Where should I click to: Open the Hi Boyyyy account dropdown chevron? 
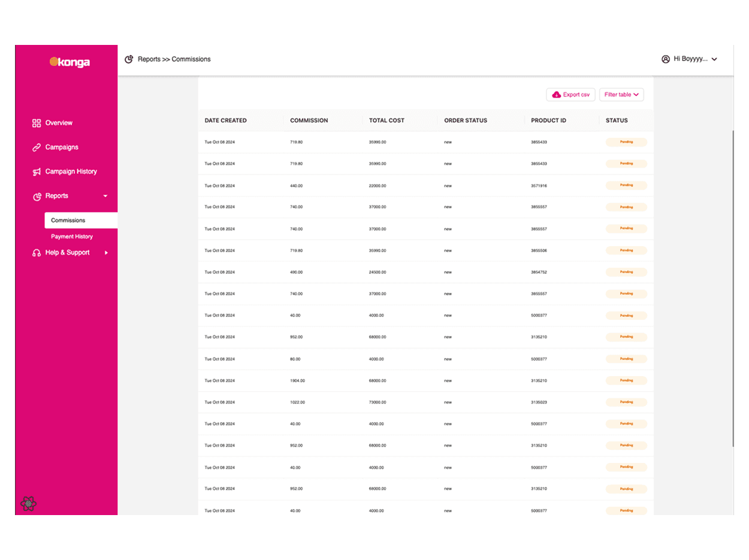pyautogui.click(x=714, y=59)
